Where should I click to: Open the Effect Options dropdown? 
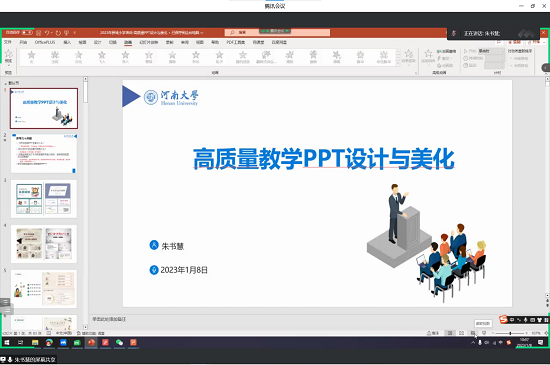pyautogui.click(x=408, y=57)
